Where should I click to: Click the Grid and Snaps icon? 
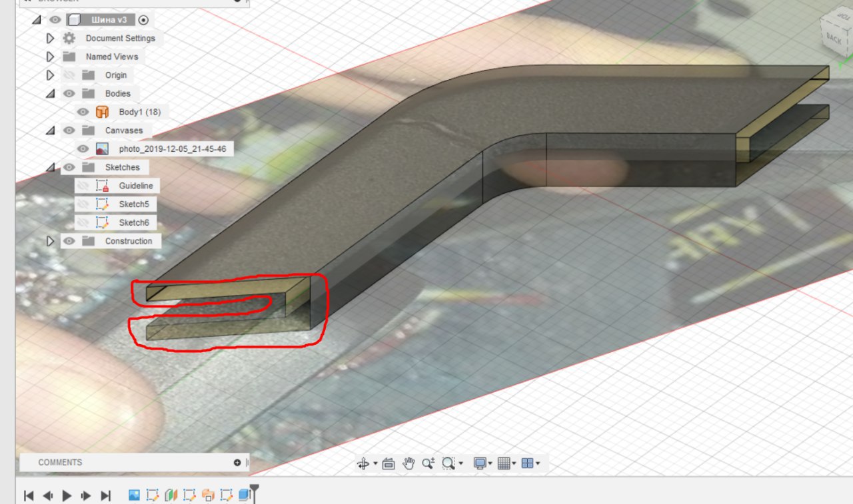pyautogui.click(x=504, y=463)
